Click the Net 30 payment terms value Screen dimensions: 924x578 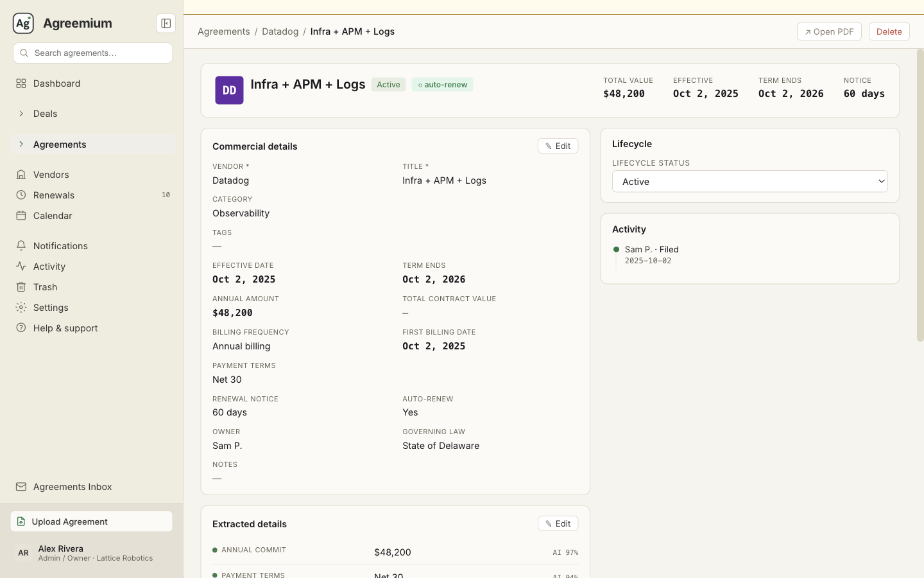[x=227, y=380]
